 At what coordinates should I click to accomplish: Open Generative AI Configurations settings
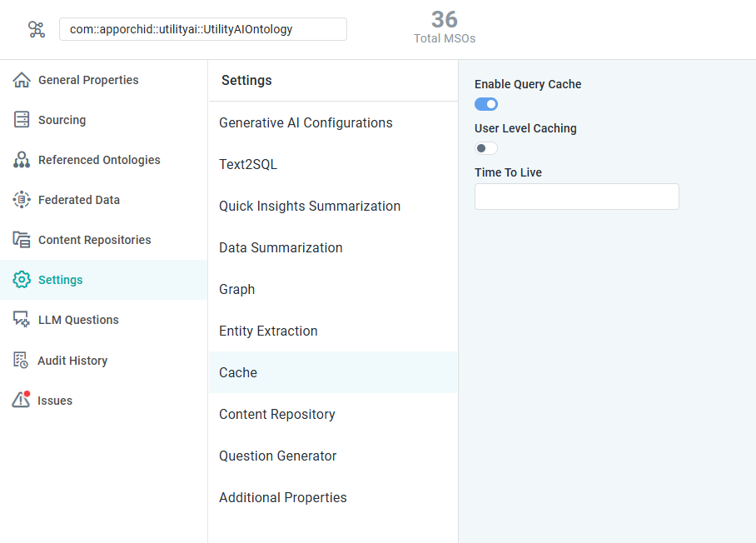click(x=306, y=122)
